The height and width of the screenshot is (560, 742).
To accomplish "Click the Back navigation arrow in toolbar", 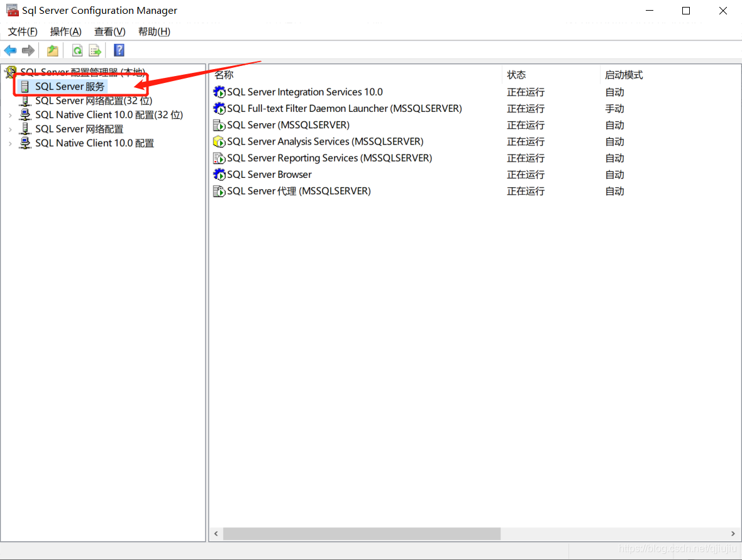I will coord(10,50).
